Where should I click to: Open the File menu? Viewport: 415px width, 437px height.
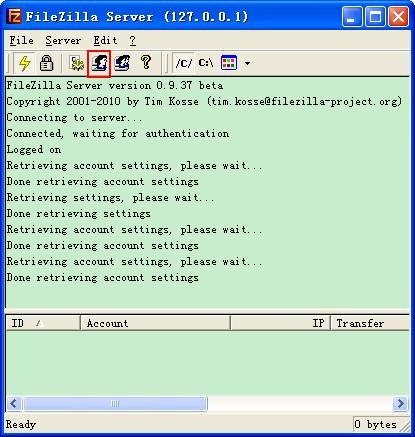click(x=21, y=41)
